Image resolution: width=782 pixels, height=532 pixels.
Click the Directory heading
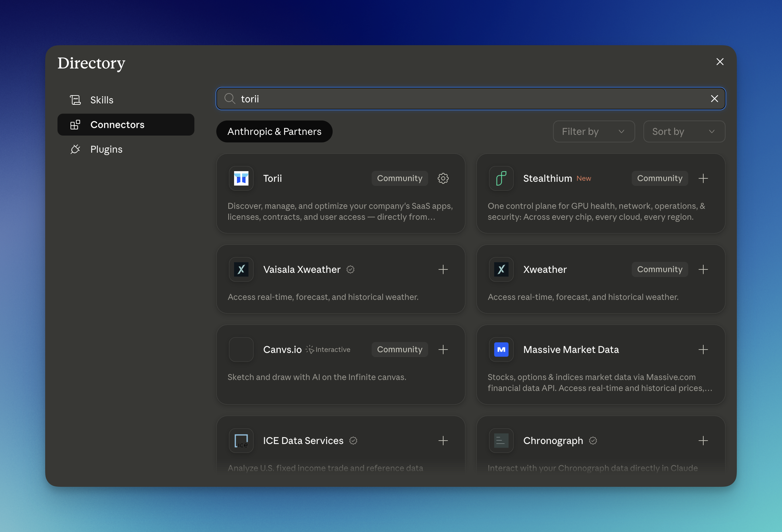[x=91, y=63]
